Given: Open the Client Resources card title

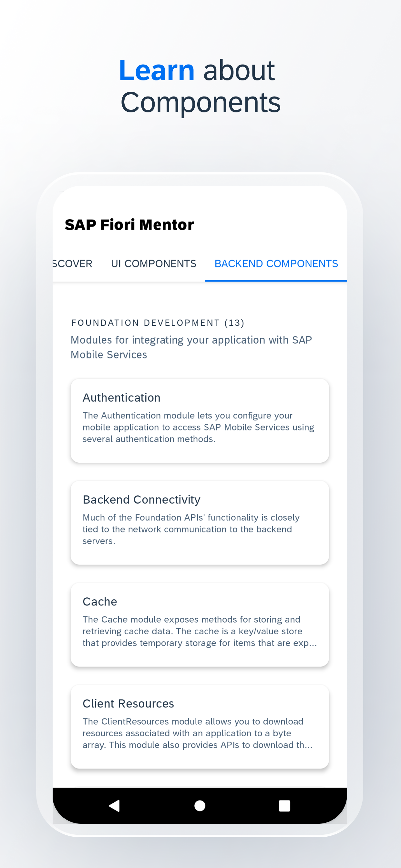Looking at the screenshot, I should pos(129,704).
